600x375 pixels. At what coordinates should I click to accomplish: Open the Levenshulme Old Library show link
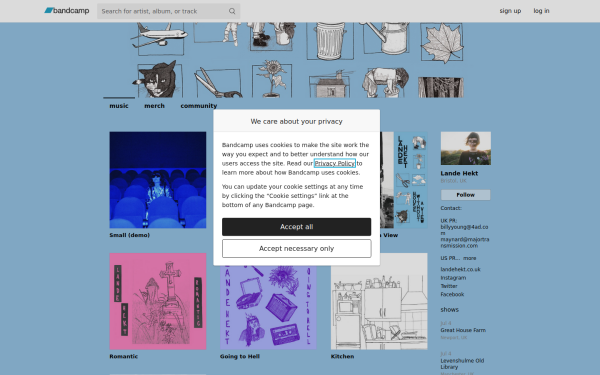[462, 364]
